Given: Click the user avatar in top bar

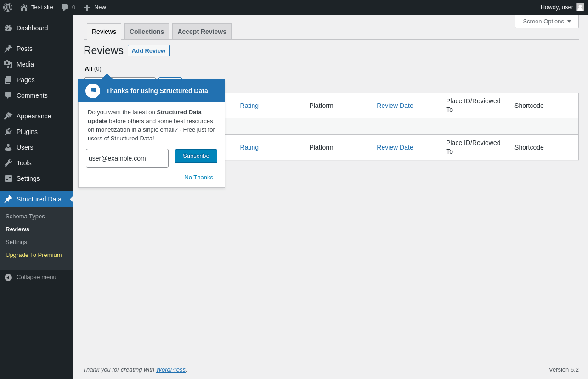Looking at the screenshot, I should [x=580, y=7].
